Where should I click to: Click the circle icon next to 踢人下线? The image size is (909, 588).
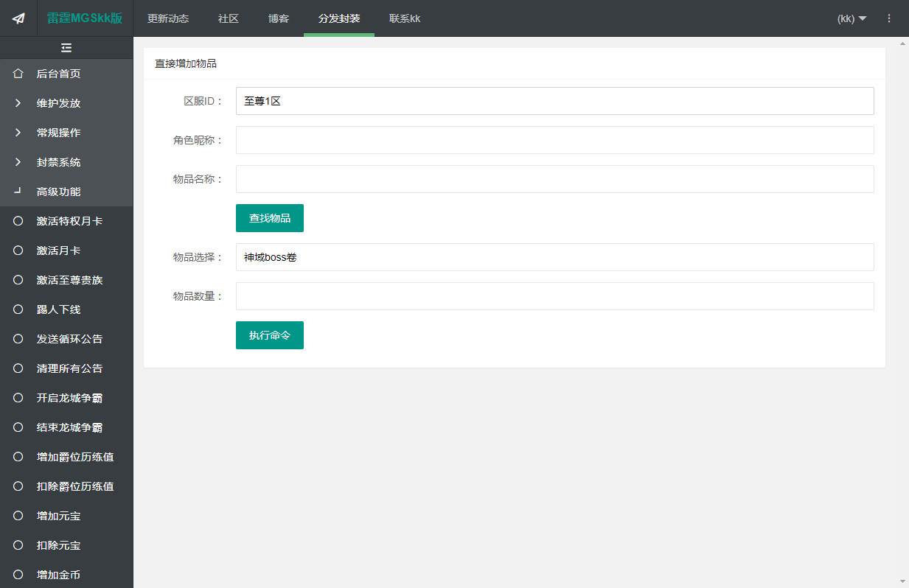[18, 309]
